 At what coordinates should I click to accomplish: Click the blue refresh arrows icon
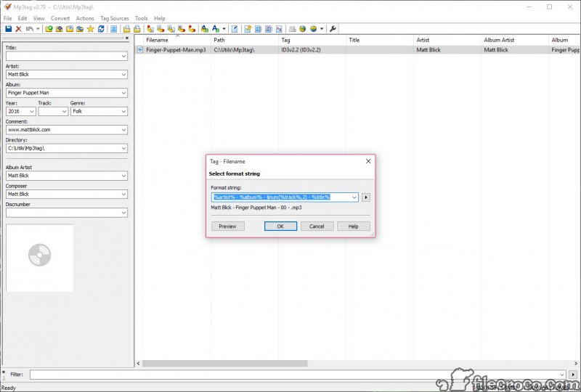coord(101,29)
